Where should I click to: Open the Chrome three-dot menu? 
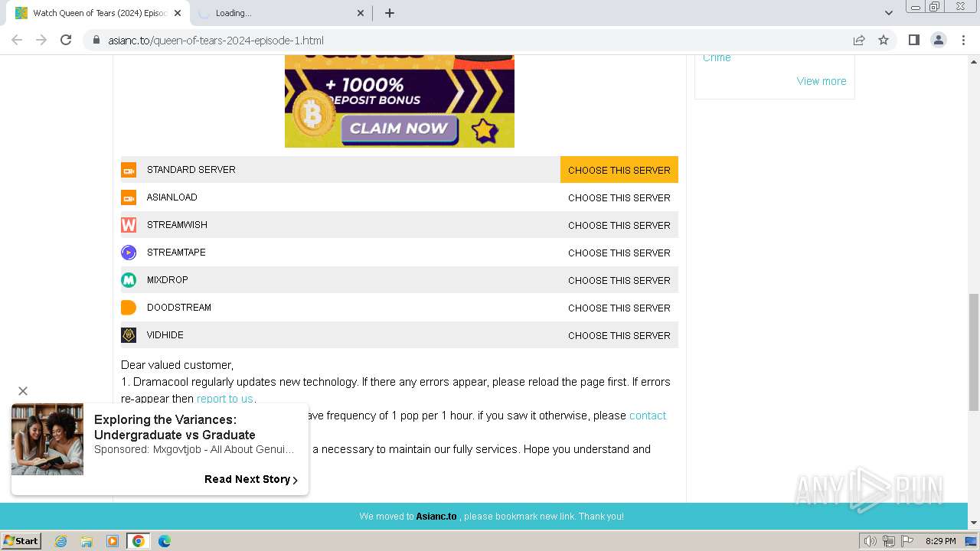(x=963, y=40)
